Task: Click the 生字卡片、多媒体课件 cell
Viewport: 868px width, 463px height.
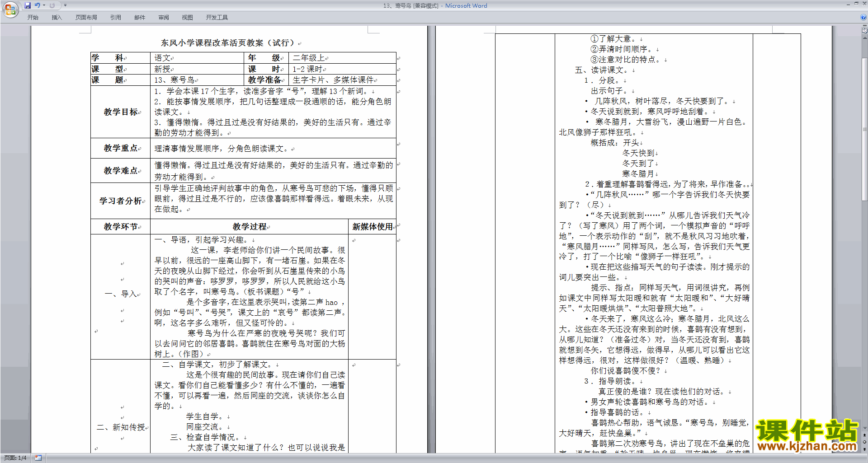Action: 343,80
